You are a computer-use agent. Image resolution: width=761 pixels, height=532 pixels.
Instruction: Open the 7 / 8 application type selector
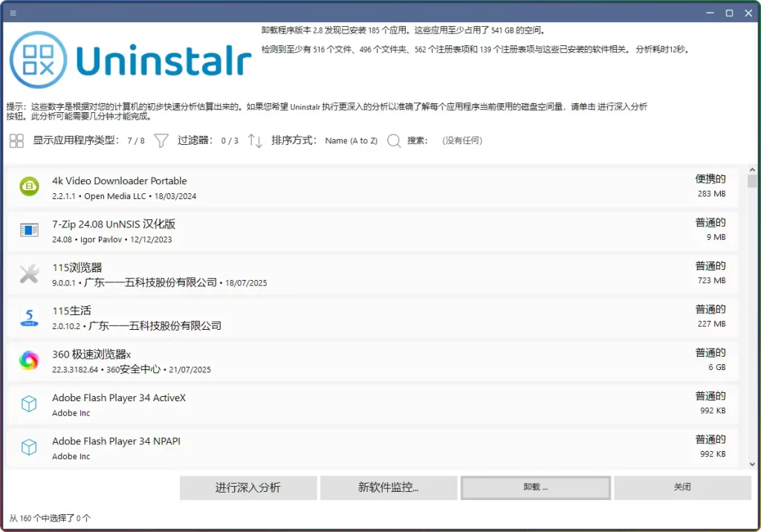pyautogui.click(x=136, y=140)
